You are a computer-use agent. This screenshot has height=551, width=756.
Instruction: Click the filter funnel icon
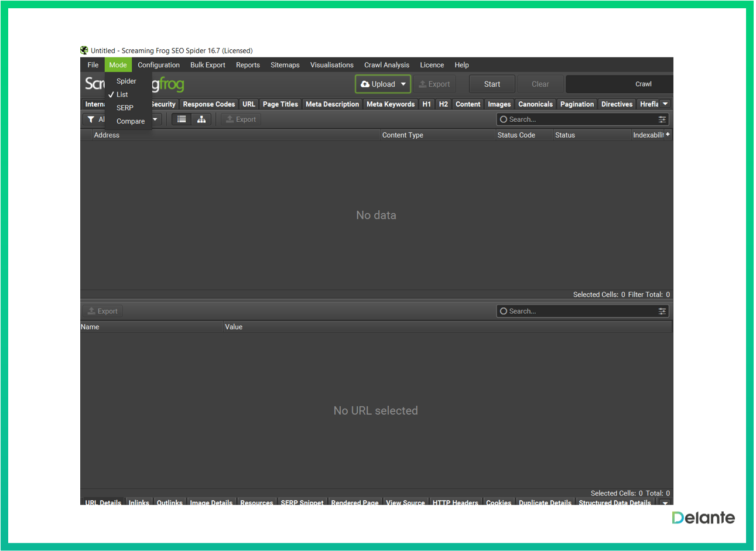pyautogui.click(x=91, y=119)
